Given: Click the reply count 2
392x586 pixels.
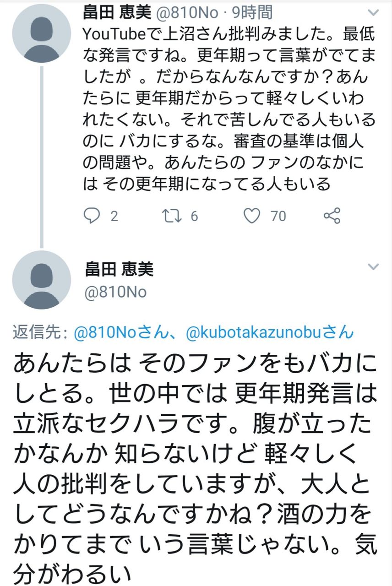Looking at the screenshot, I should click(x=114, y=216).
